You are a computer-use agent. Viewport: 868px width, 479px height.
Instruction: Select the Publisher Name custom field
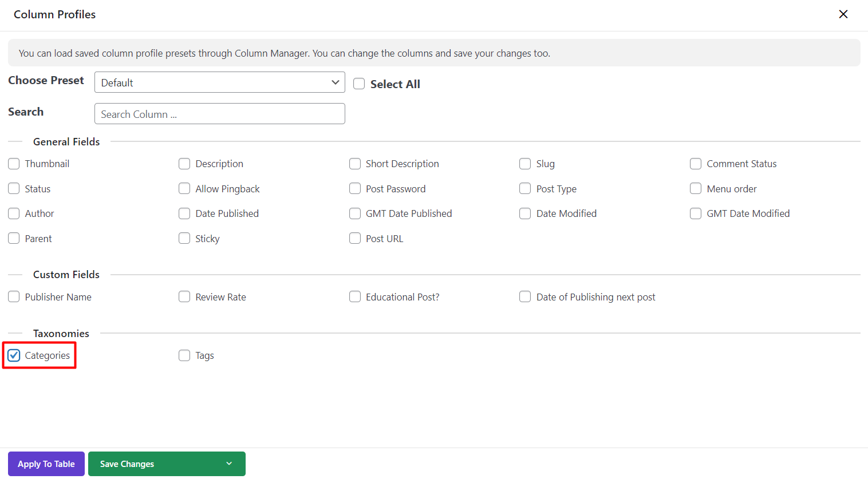pos(14,296)
